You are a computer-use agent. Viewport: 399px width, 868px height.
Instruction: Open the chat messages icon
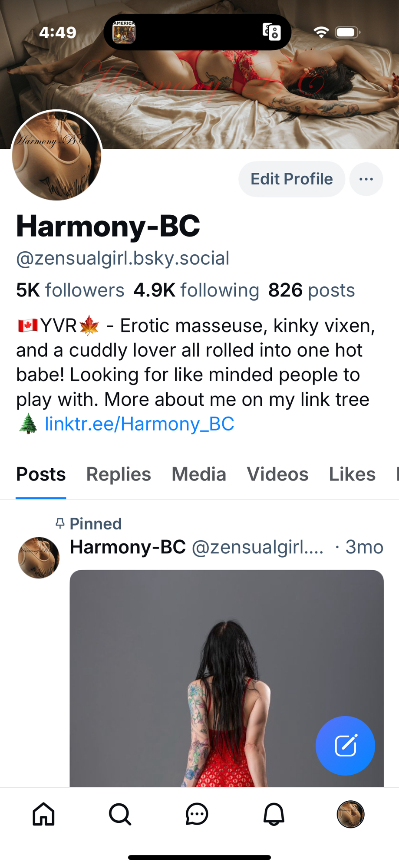click(x=197, y=814)
